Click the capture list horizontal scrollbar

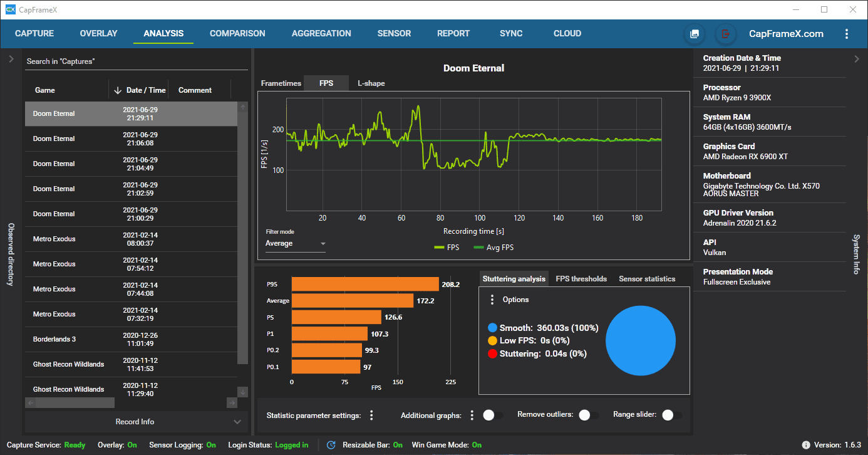tap(75, 402)
